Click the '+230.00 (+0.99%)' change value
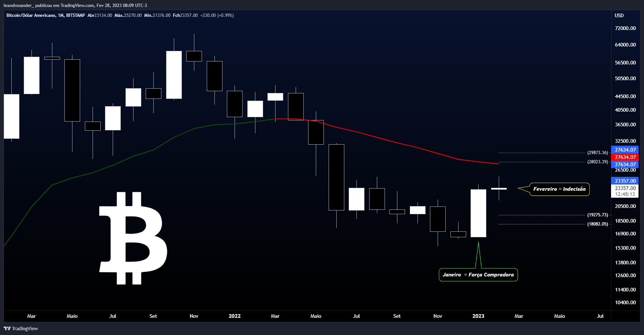Viewport: 644px width, 335px height. (217, 15)
